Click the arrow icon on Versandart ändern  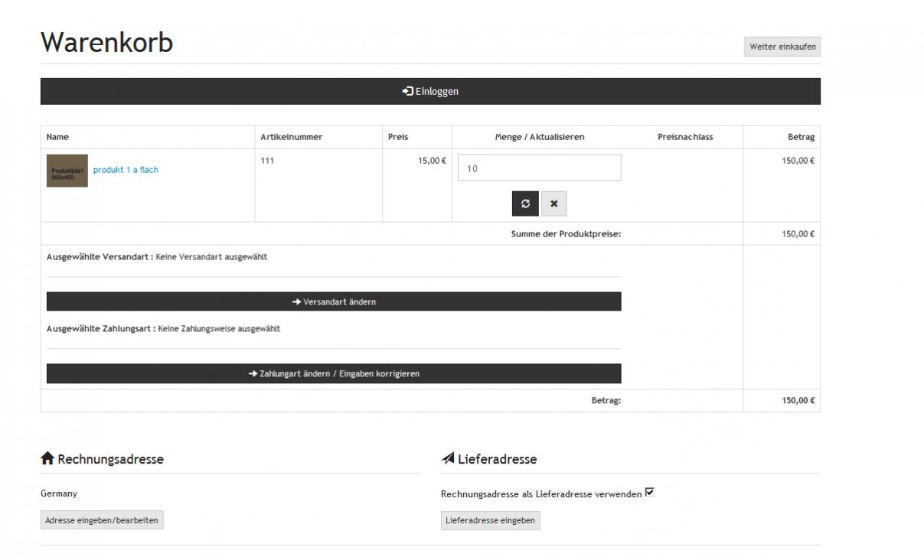pos(296,302)
